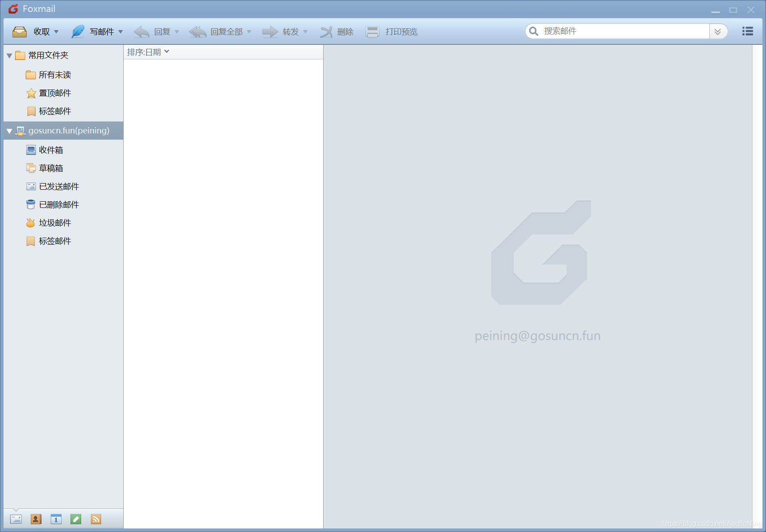Click the 收取 text label
766x532 pixels.
pyautogui.click(x=42, y=31)
